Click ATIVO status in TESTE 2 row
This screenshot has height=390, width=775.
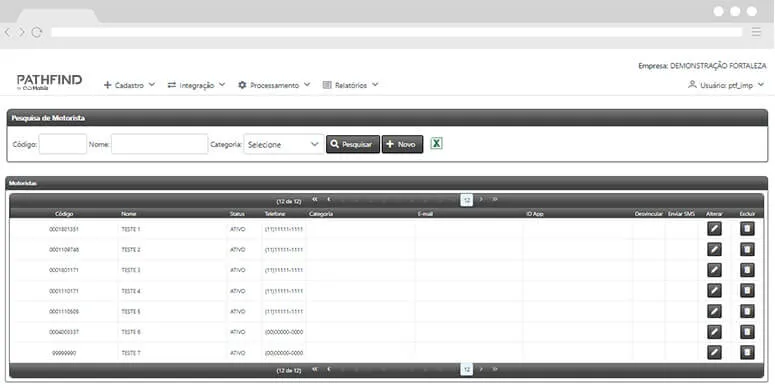pyautogui.click(x=237, y=250)
